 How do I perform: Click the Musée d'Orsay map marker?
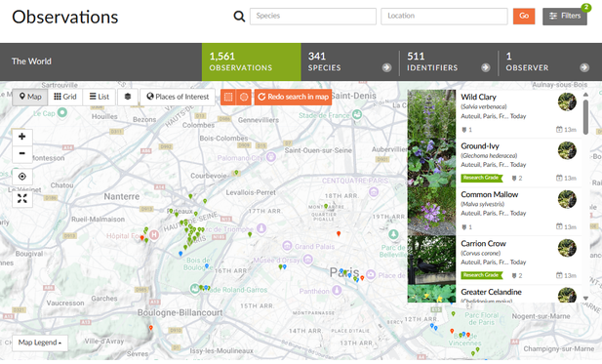tap(307, 261)
